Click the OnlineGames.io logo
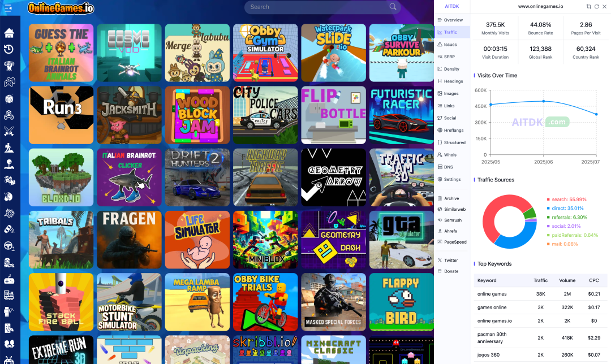 (61, 8)
